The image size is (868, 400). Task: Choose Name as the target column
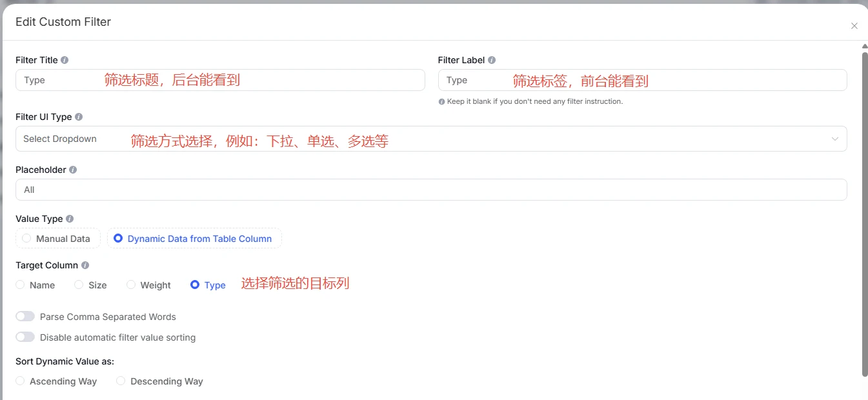click(x=20, y=285)
